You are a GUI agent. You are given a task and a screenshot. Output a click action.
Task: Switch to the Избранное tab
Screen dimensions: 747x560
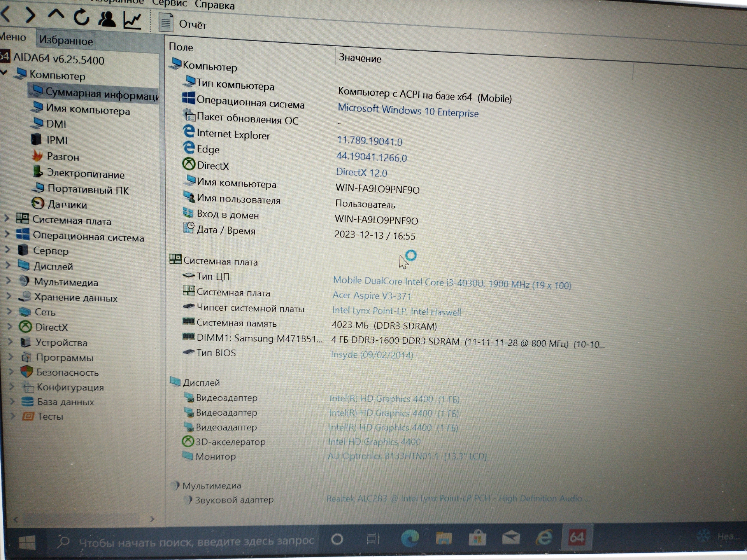coord(66,40)
